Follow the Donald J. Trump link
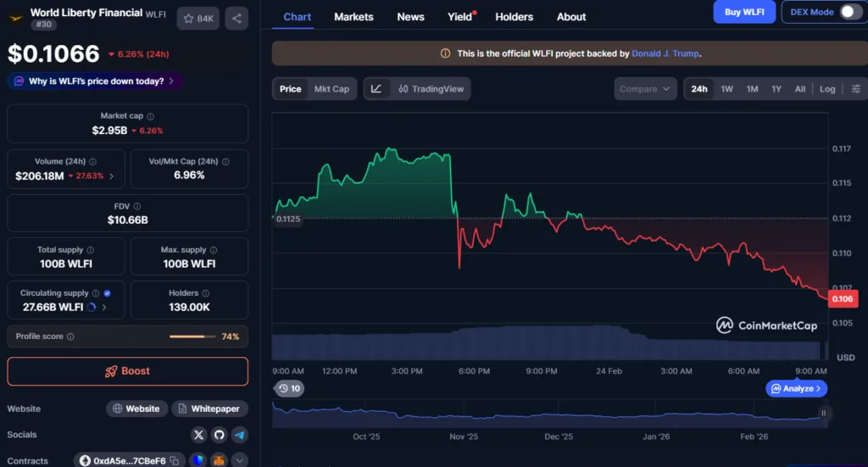The image size is (868, 467). coord(665,53)
